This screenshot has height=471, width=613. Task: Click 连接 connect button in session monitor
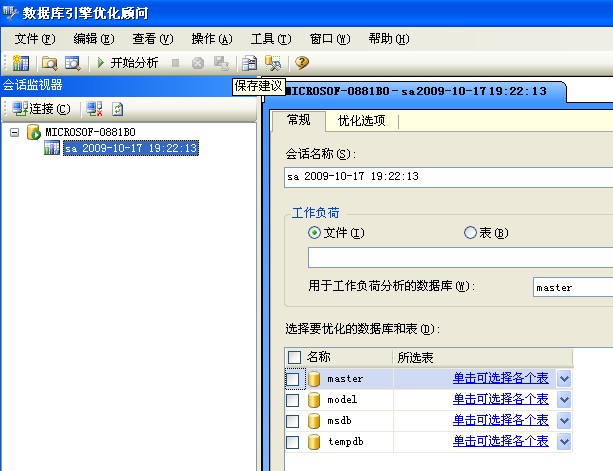[x=41, y=109]
